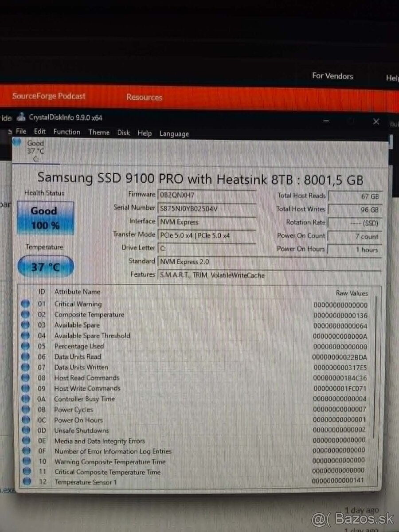The width and height of the screenshot is (399, 532).
Task: Select the Unsafe Shutdowns attribute name
Action: coord(82,430)
